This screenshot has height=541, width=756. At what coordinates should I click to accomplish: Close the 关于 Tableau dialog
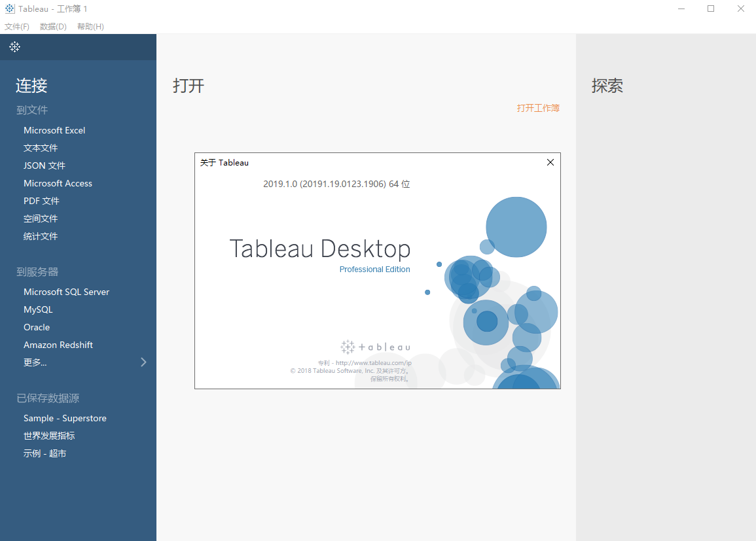tap(550, 162)
